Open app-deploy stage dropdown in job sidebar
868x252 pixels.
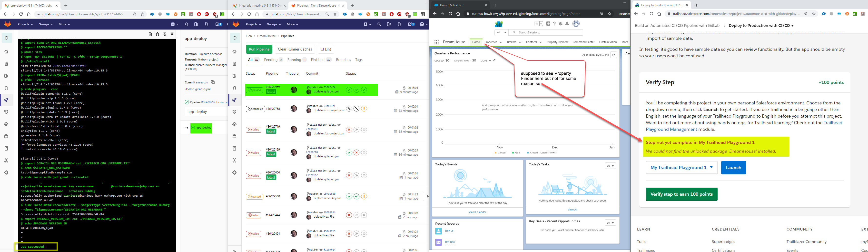[206, 112]
